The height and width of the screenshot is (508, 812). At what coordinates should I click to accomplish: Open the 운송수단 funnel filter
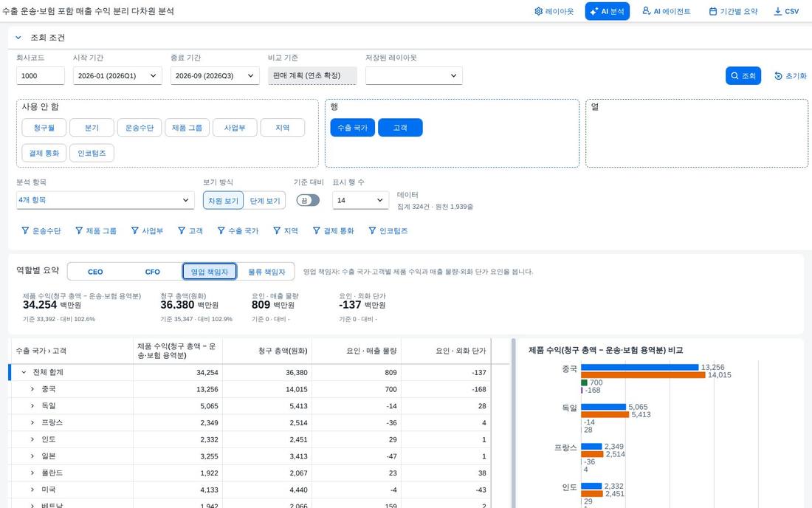(x=41, y=231)
